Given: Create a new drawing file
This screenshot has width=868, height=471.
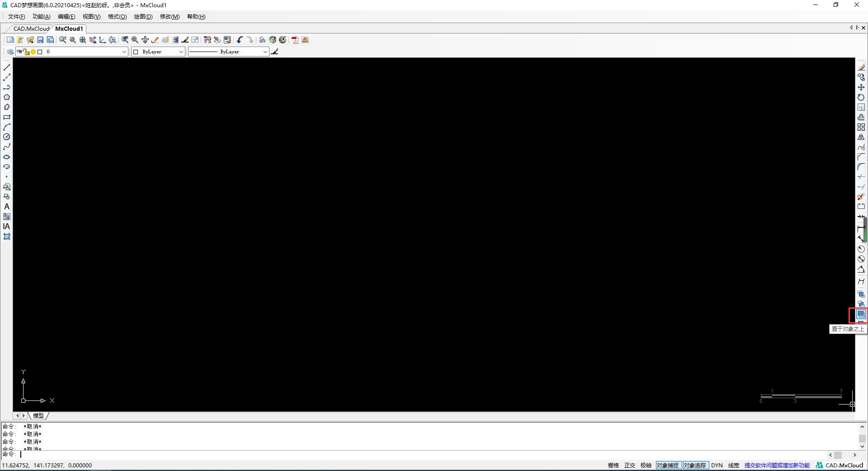Looking at the screenshot, I should click(10, 40).
